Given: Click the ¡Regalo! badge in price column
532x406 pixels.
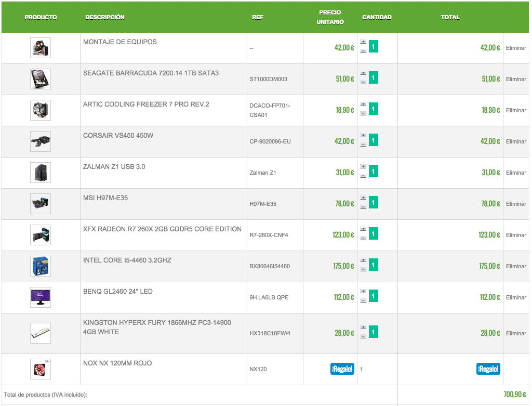Looking at the screenshot, I should coord(342,369).
